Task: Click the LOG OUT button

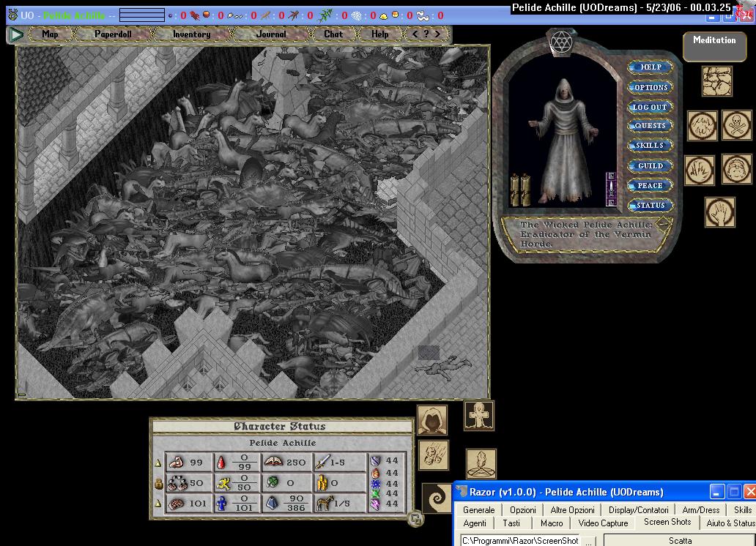Action: coord(650,107)
